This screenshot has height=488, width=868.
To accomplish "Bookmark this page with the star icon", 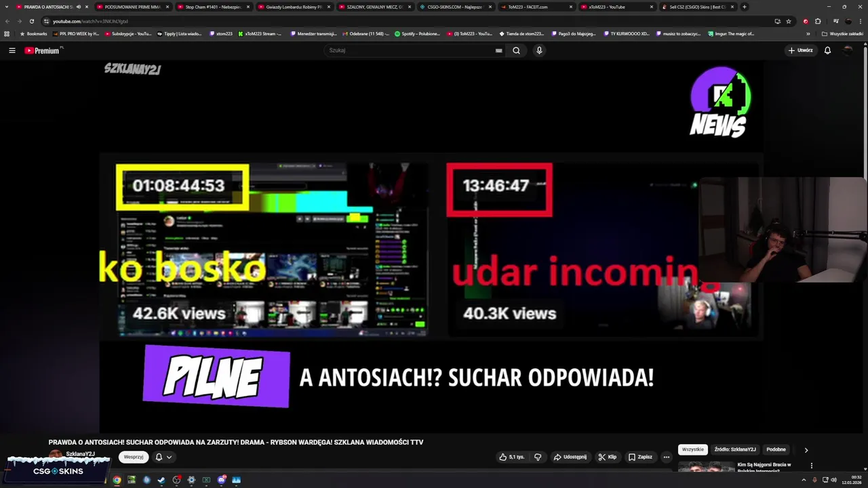I will click(789, 21).
